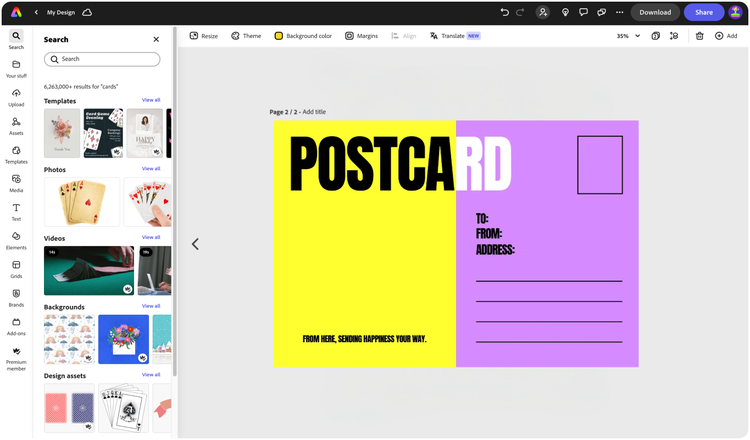Open the Margins settings

pos(362,36)
